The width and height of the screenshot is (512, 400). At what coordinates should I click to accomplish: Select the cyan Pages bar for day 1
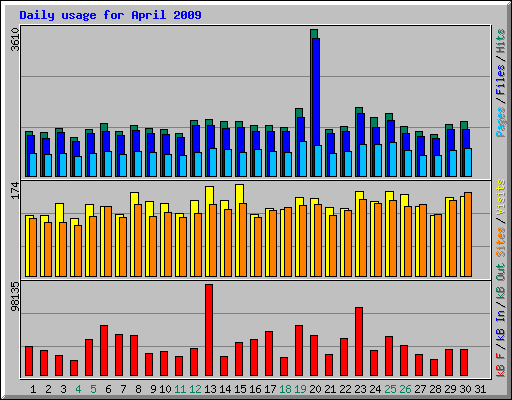point(33,165)
